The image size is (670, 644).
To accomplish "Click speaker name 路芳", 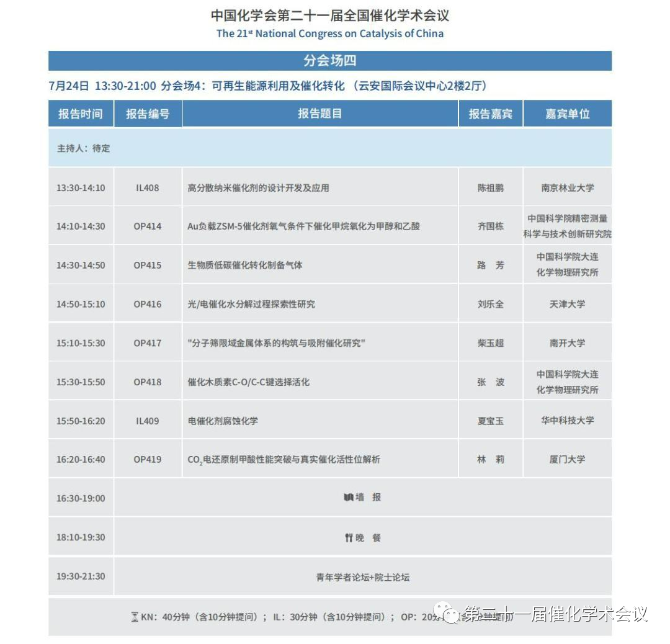I will (491, 266).
